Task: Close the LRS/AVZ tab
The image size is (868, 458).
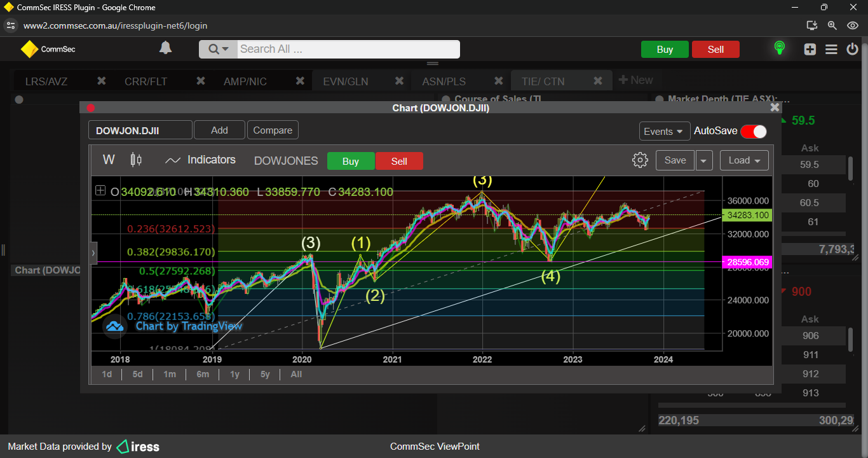Action: (x=101, y=81)
